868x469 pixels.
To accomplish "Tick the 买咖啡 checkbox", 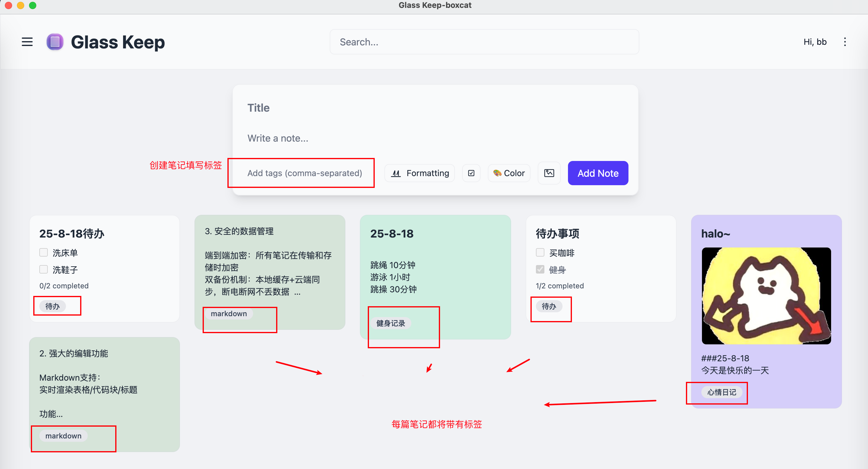I will [540, 253].
